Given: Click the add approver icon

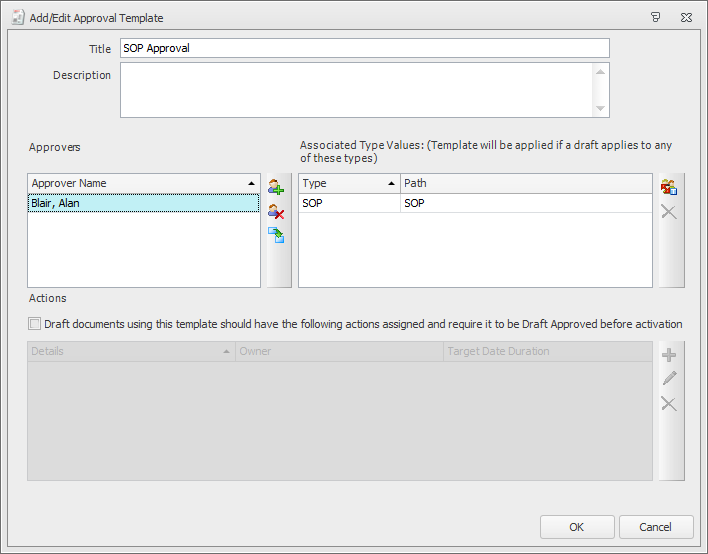Looking at the screenshot, I should click(x=276, y=186).
